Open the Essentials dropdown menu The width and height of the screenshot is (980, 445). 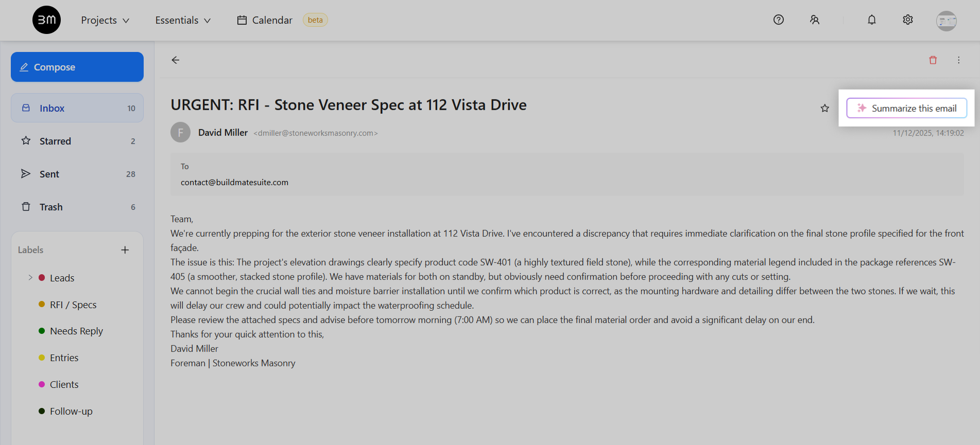tap(183, 20)
